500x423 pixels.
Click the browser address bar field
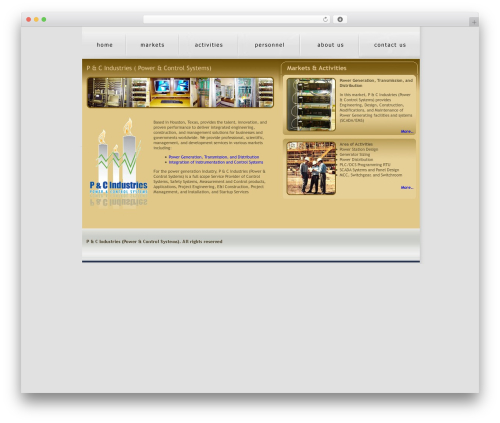(x=236, y=19)
